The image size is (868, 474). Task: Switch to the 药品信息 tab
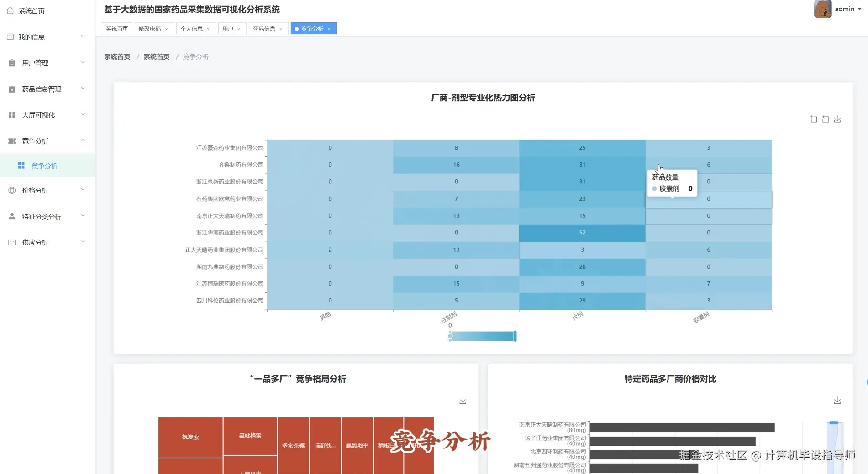tap(265, 28)
